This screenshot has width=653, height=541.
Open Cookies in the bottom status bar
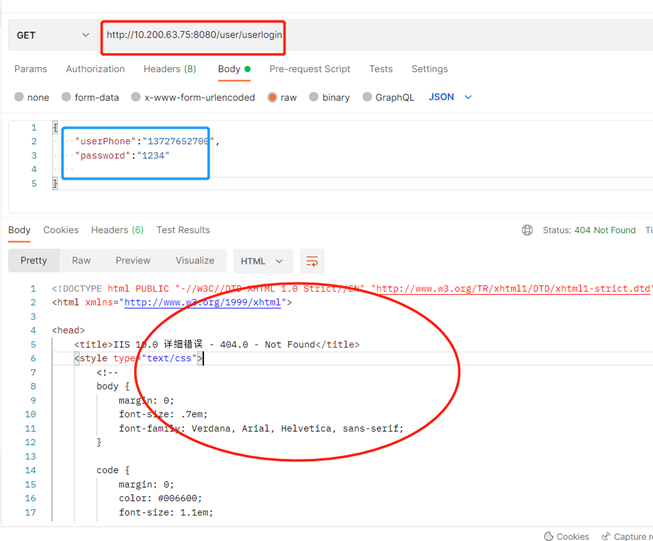567,536
